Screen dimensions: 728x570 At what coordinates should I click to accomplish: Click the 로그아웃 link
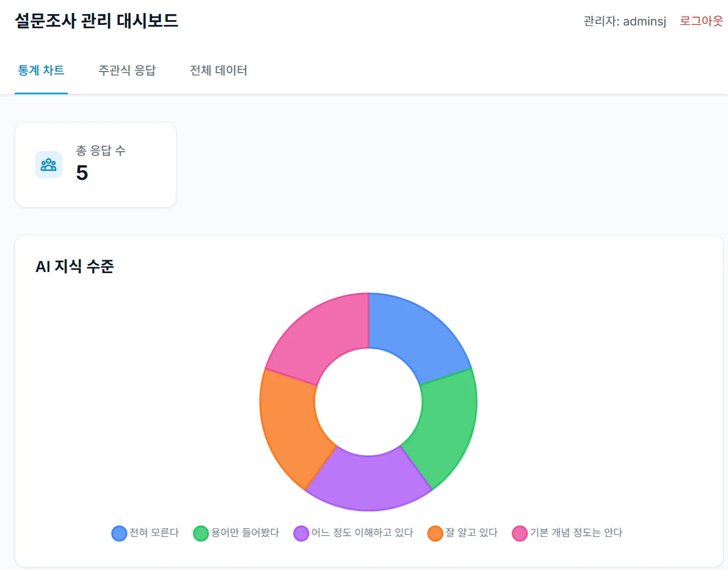point(701,21)
